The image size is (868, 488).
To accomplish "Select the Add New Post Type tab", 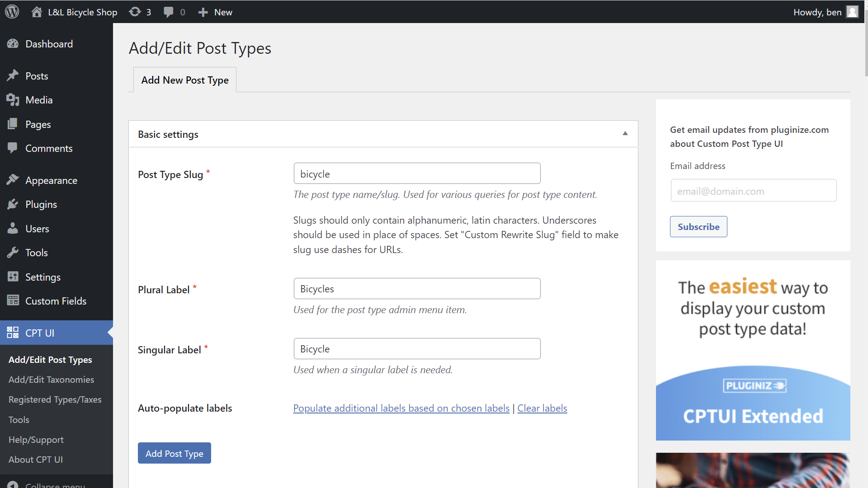I will click(185, 80).
